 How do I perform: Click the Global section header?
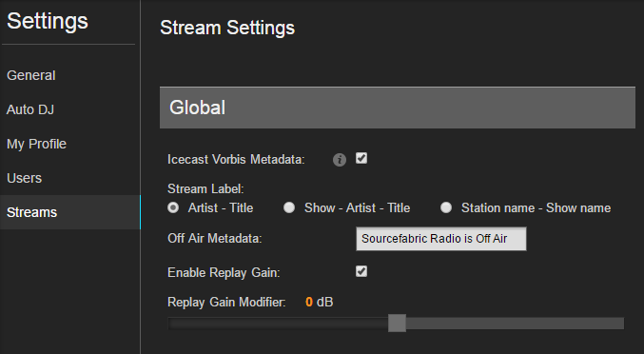(x=398, y=108)
